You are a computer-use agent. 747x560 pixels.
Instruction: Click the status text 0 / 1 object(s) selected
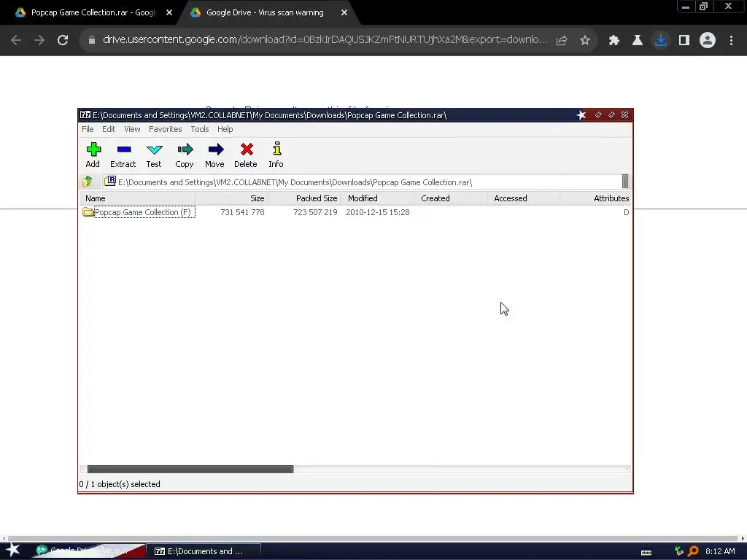pos(120,484)
